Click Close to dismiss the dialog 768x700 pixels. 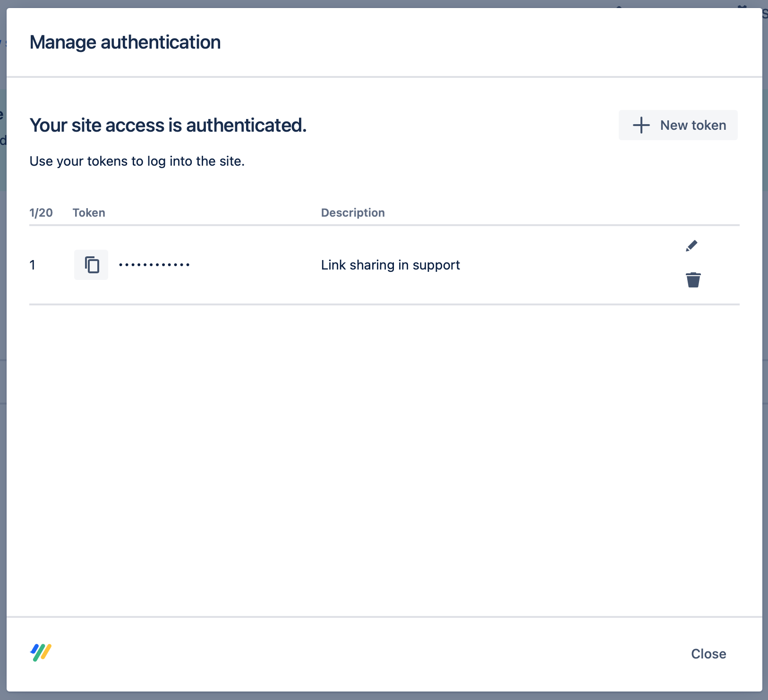[x=708, y=653]
